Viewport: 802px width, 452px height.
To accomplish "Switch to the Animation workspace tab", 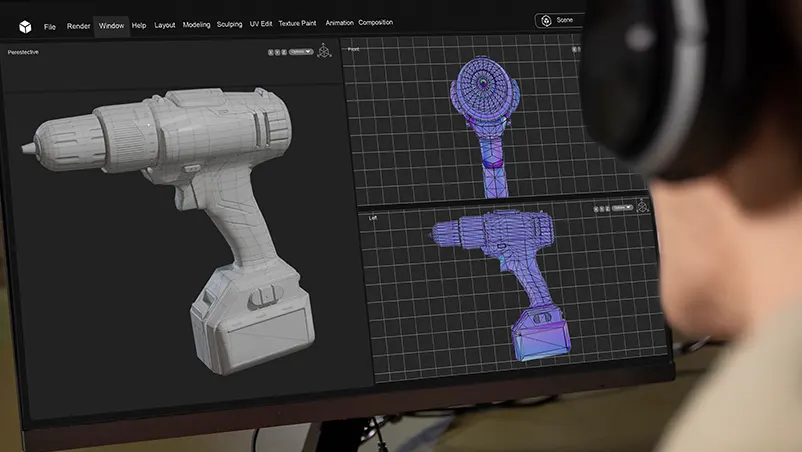I will tap(339, 22).
